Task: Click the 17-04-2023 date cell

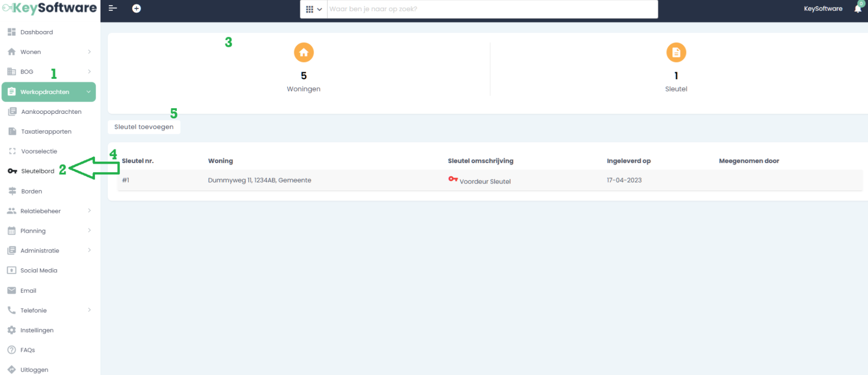Action: pos(624,180)
